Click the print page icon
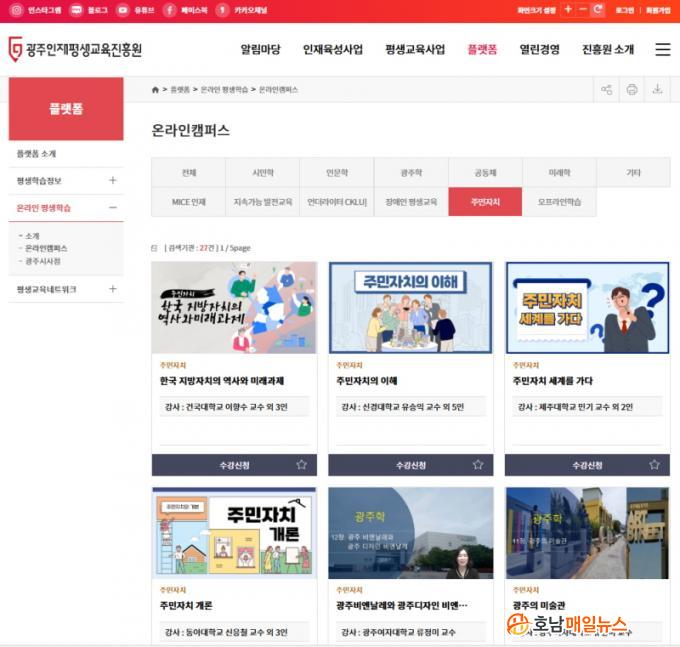 tap(632, 90)
